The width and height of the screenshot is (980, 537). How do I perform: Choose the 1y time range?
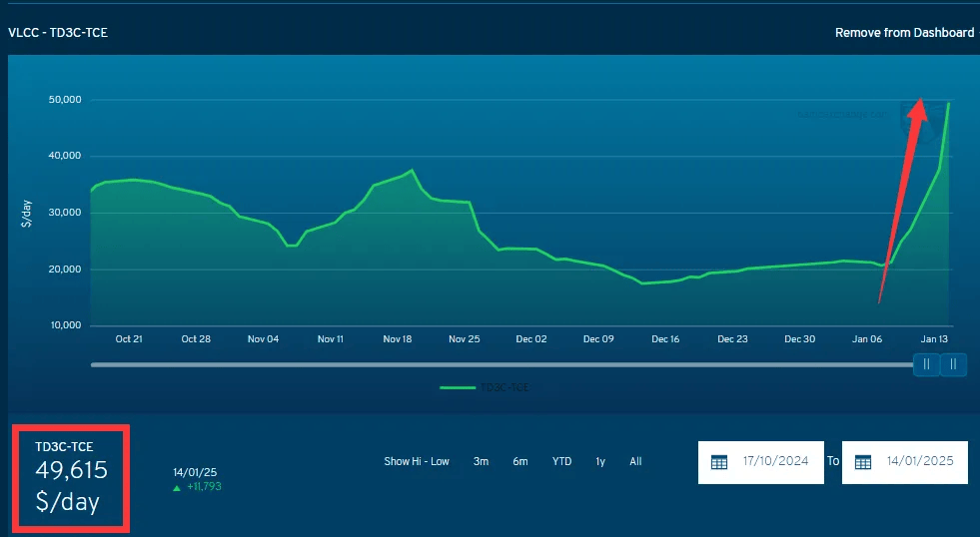click(x=600, y=461)
